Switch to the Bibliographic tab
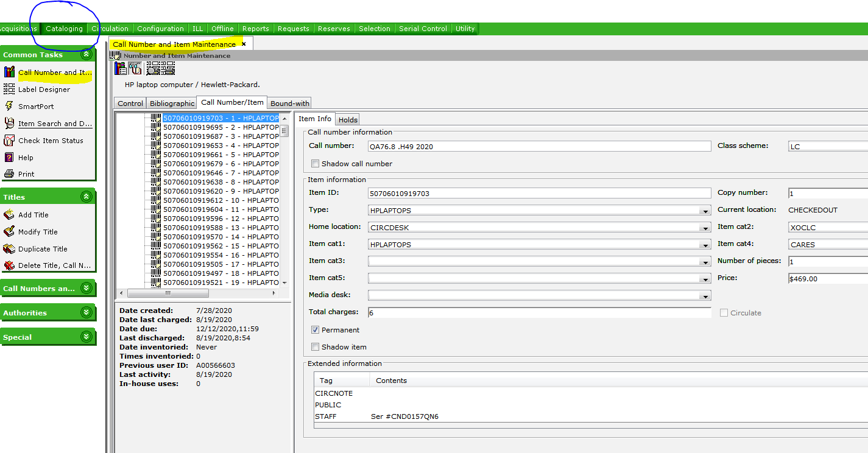Viewport: 868px width, 453px height. pos(172,104)
